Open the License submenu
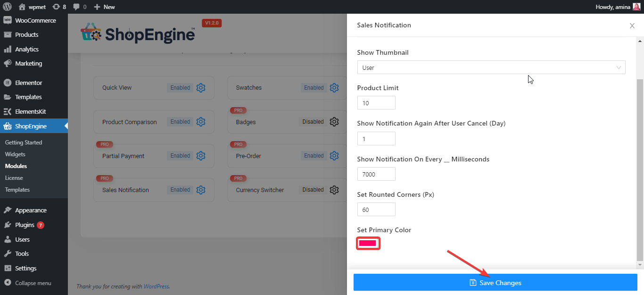Image resolution: width=644 pixels, height=295 pixels. [x=14, y=177]
